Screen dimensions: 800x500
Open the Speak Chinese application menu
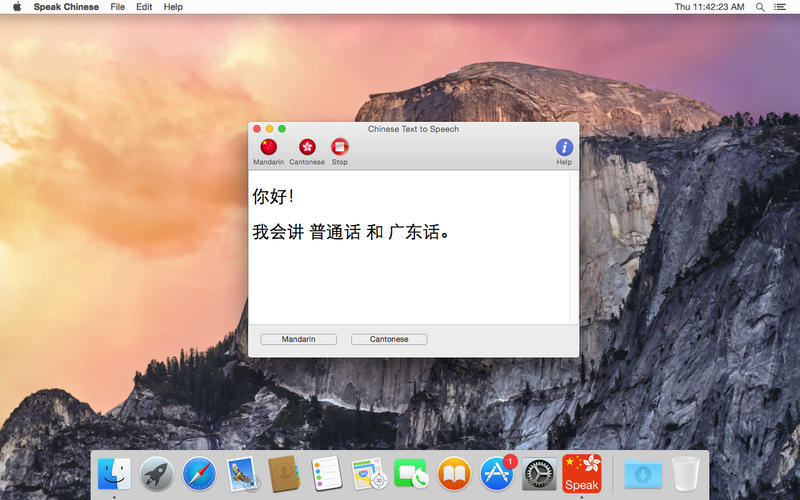(x=66, y=7)
